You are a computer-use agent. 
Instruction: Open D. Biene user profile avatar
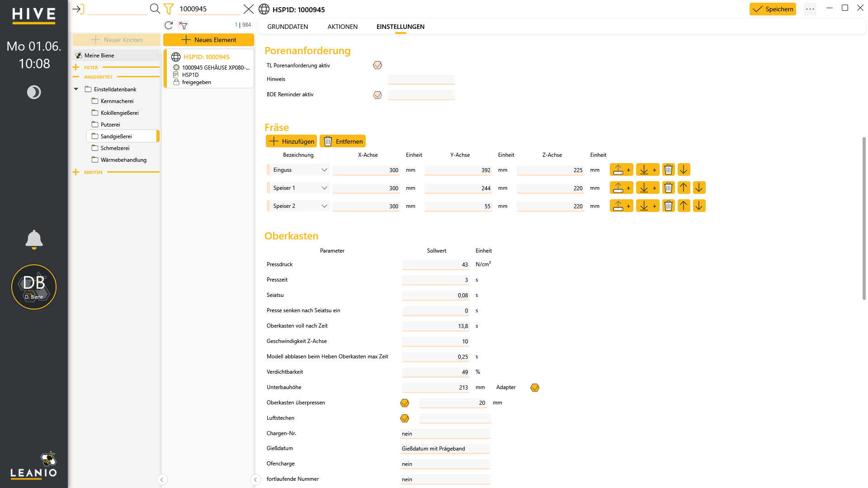[x=34, y=287]
